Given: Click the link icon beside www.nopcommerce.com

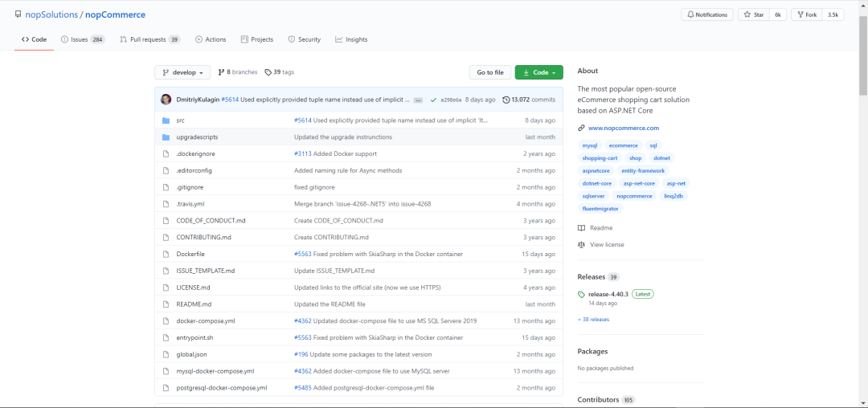Looking at the screenshot, I should [581, 128].
